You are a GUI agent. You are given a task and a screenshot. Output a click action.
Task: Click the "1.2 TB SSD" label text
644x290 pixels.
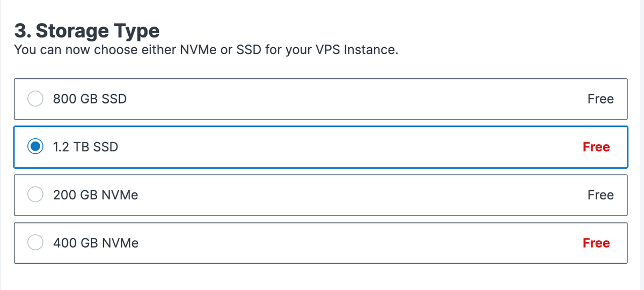coord(85,147)
